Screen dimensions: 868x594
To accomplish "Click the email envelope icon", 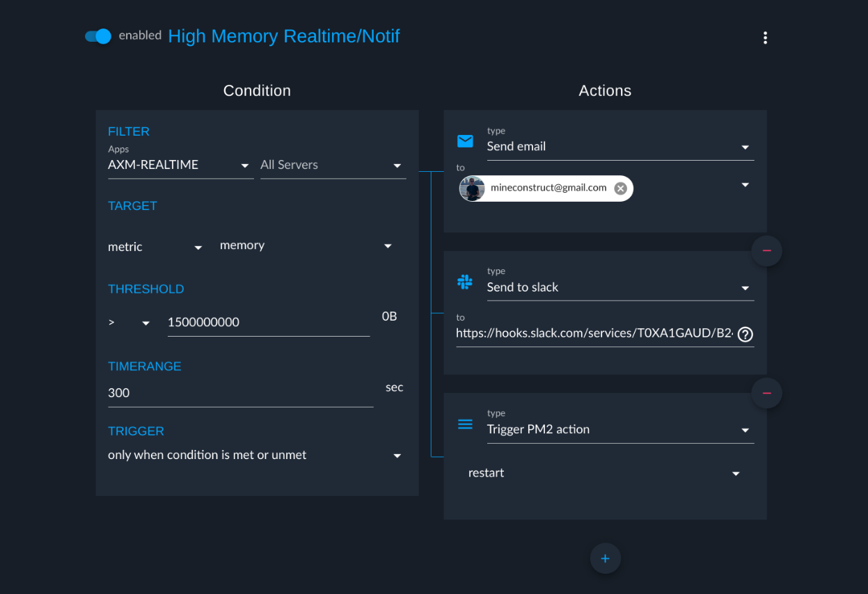I will pos(465,142).
